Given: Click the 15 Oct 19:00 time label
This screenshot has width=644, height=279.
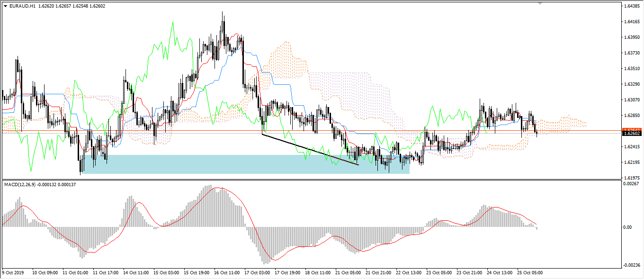Looking at the screenshot, I should 197,273.
